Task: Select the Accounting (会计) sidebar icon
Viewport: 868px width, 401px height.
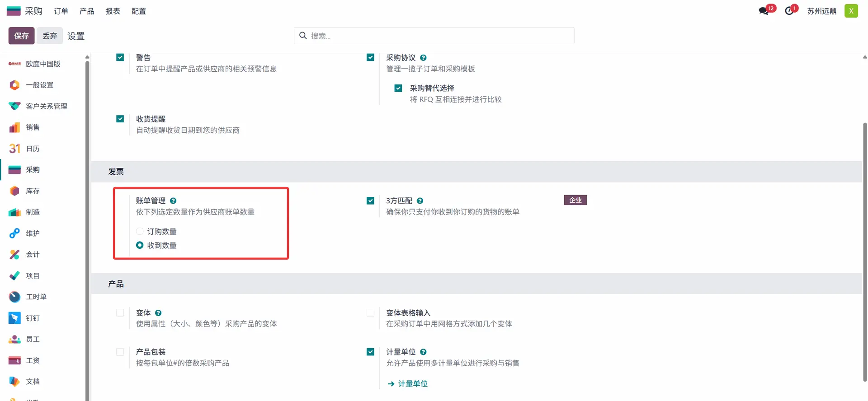Action: tap(14, 255)
